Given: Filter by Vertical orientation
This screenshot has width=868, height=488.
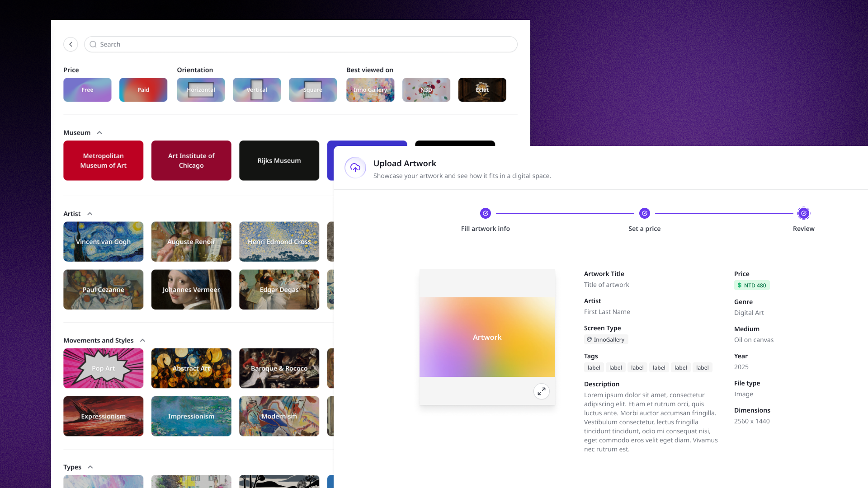Looking at the screenshot, I should coord(257,90).
